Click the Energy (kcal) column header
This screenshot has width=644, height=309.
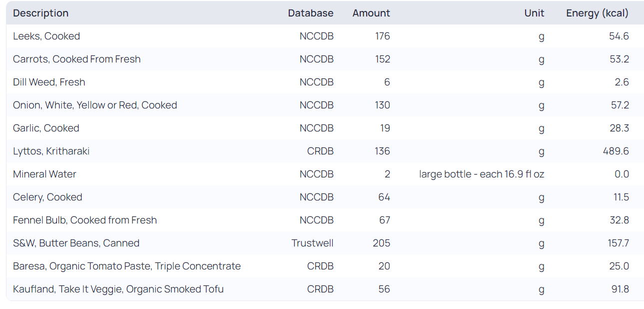pos(597,13)
